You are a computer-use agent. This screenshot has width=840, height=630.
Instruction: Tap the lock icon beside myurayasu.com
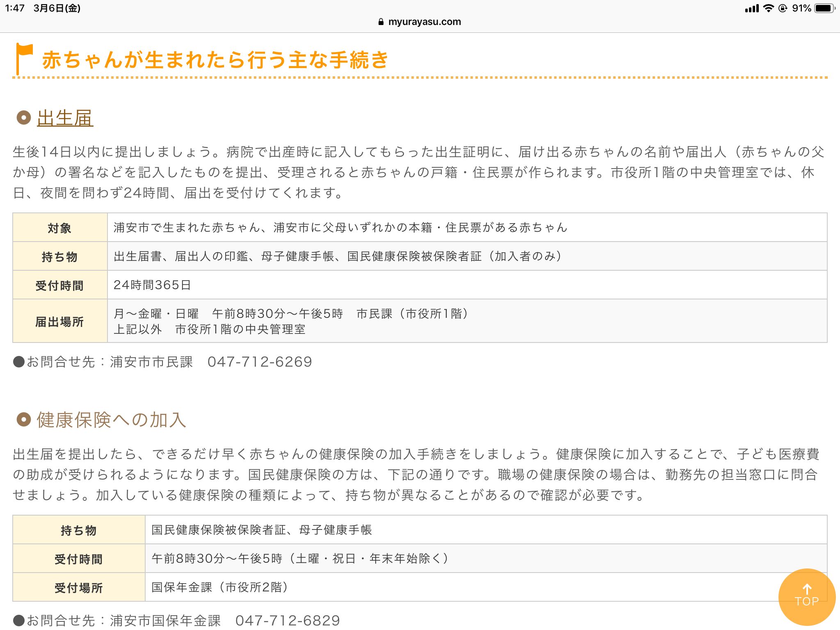tap(381, 22)
